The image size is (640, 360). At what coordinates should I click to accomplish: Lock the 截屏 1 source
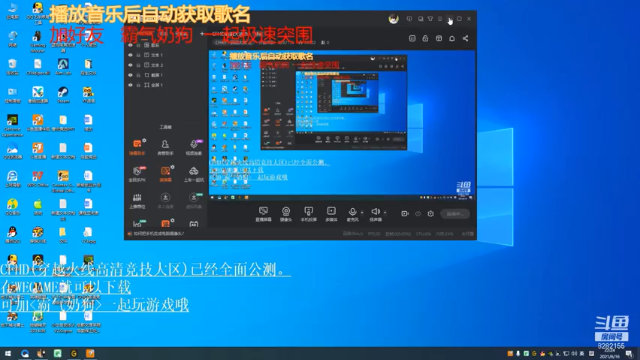[138, 75]
